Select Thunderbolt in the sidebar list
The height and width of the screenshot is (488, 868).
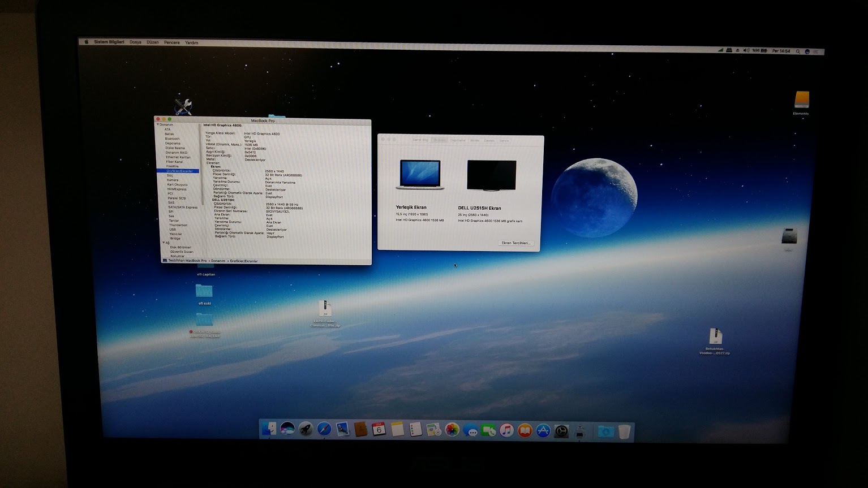pyautogui.click(x=178, y=225)
